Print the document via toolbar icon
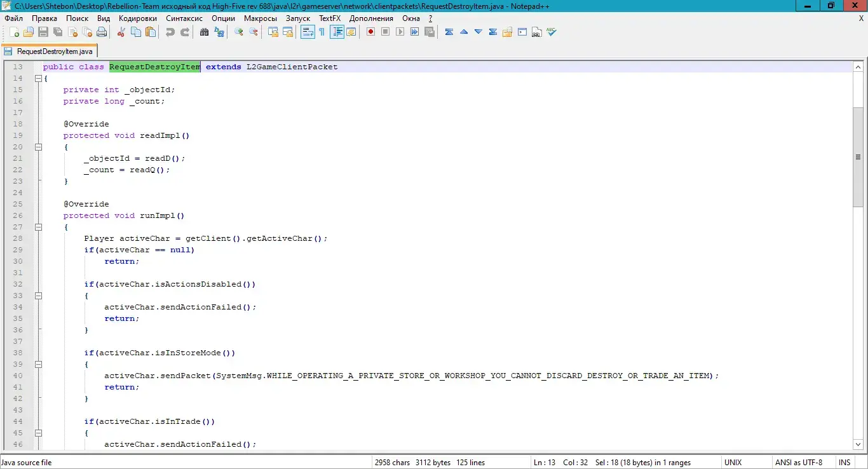The height and width of the screenshot is (469, 868). (x=102, y=32)
